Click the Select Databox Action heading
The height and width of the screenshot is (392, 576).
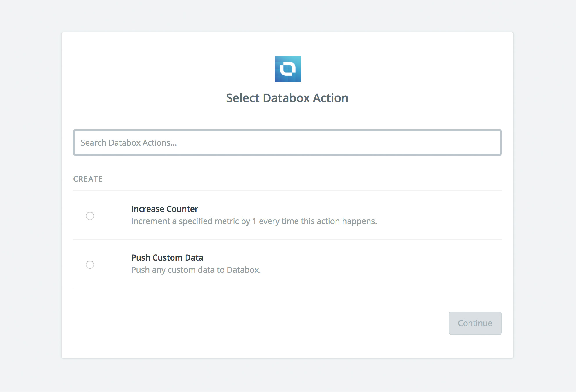click(287, 98)
